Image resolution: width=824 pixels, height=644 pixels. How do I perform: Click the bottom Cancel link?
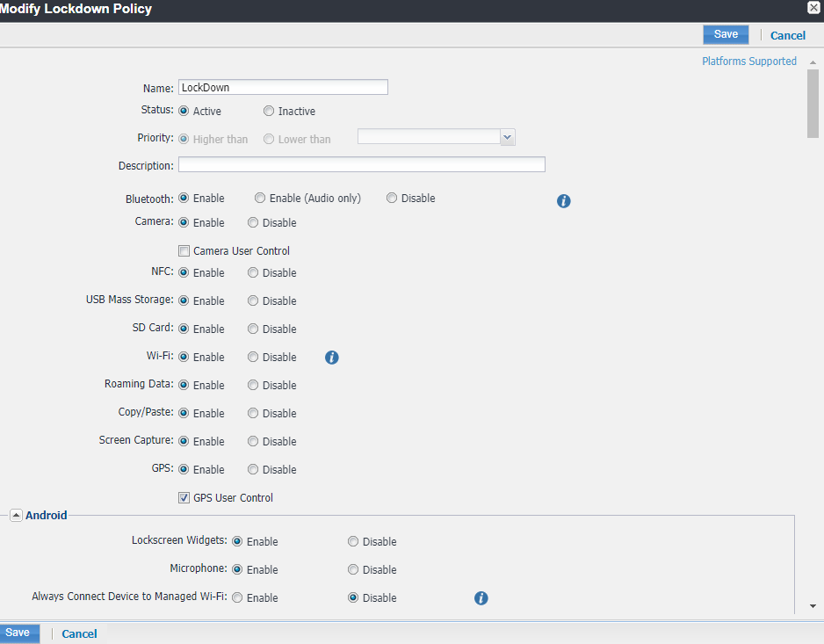tap(79, 633)
